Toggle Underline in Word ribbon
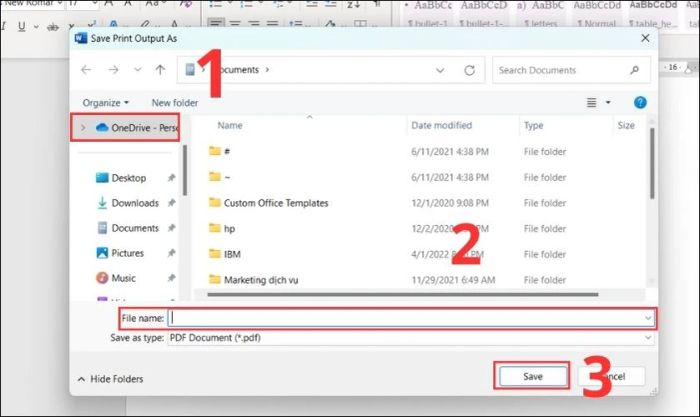The image size is (700, 417). [x=21, y=26]
